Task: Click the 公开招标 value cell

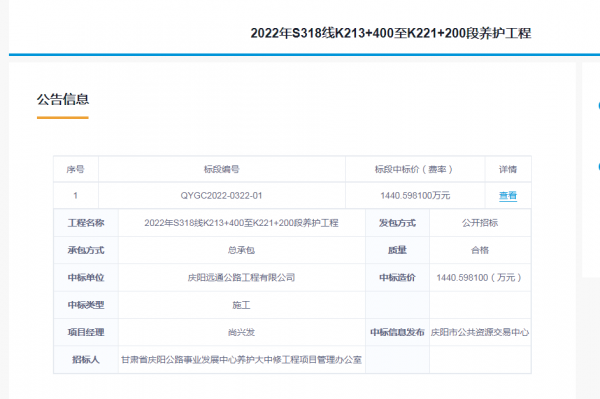Action: pos(480,223)
